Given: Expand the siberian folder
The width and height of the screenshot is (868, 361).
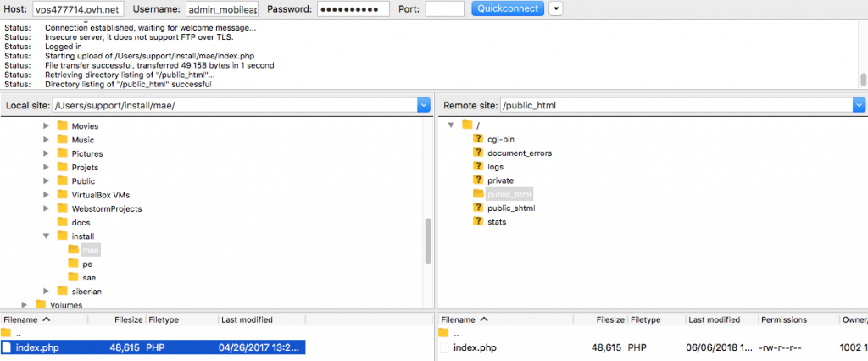Looking at the screenshot, I should (47, 291).
